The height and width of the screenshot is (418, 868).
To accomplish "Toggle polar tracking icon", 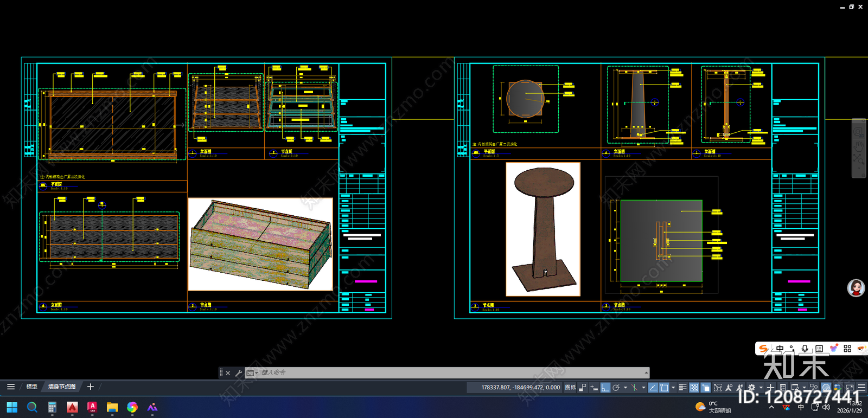I will pyautogui.click(x=616, y=387).
